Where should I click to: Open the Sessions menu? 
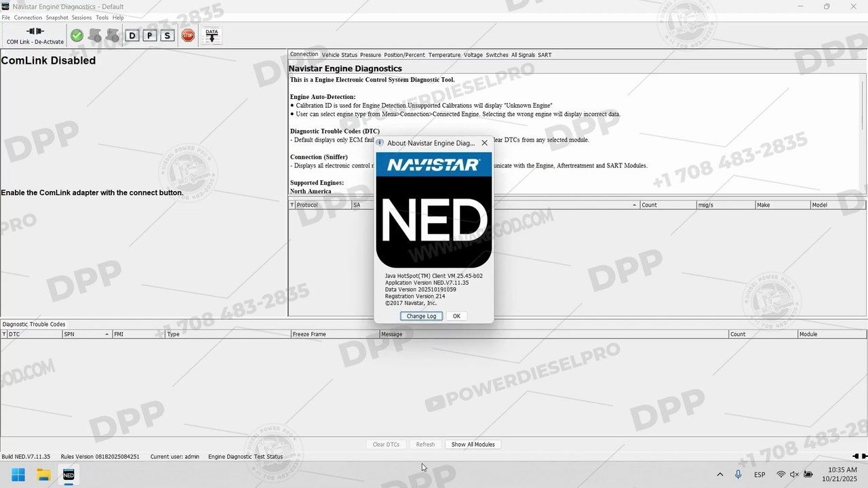pyautogui.click(x=82, y=18)
